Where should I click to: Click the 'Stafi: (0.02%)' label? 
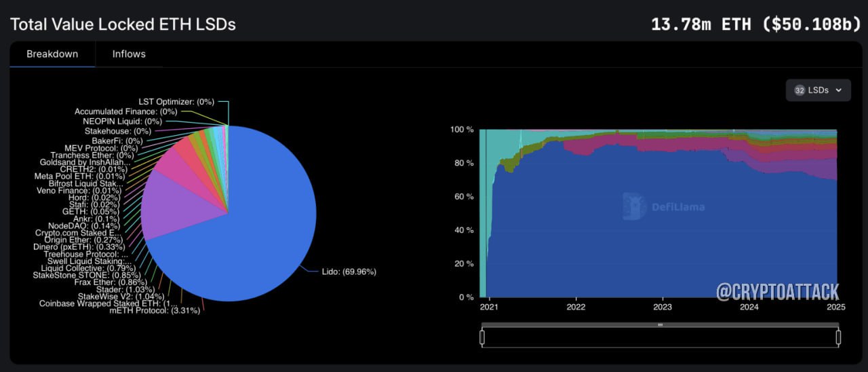[94, 204]
